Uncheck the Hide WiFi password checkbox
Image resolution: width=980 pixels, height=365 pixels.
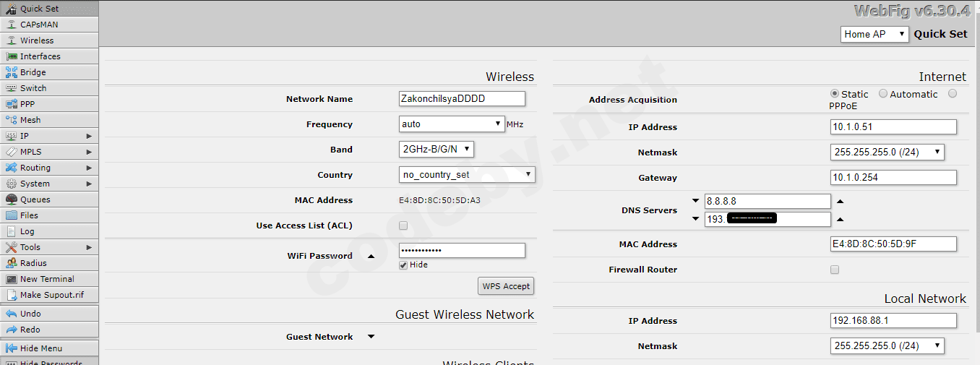403,265
